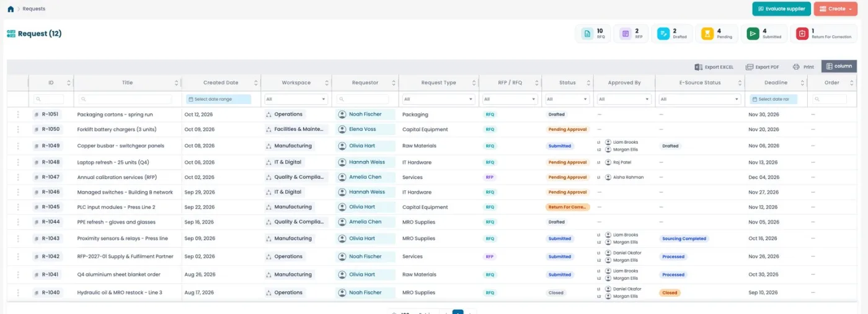The image size is (868, 314).
Task: Open the Deadline date range picker
Action: [773, 99]
